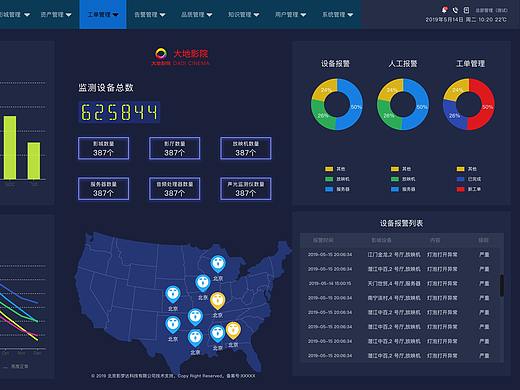
Task: Toggle 放映机 legend under 人工报警 chart
Action: (403, 179)
